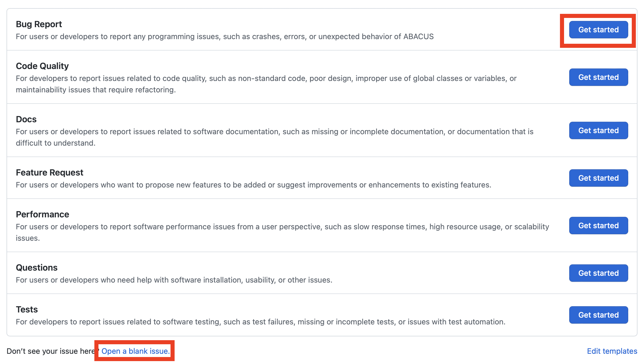This screenshot has height=363, width=644.
Task: Open the Questions issue template
Action: pos(598,273)
